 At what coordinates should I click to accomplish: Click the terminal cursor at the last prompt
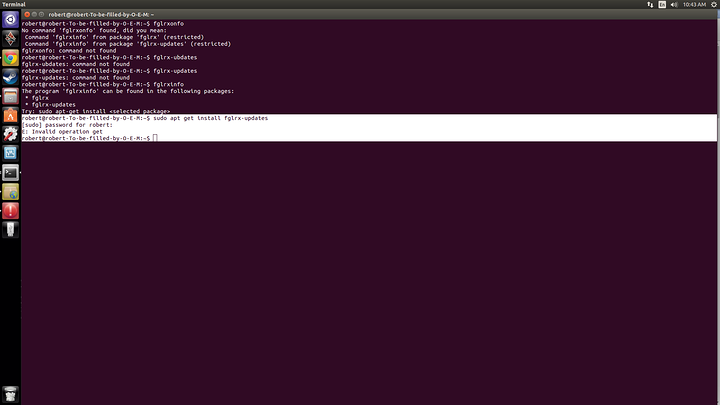coord(155,138)
